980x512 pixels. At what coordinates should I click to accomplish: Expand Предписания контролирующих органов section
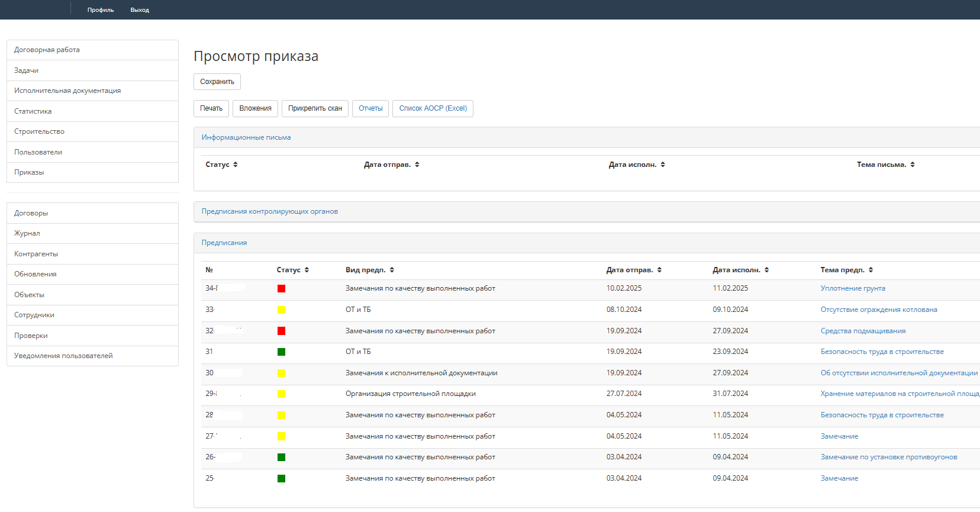click(270, 211)
